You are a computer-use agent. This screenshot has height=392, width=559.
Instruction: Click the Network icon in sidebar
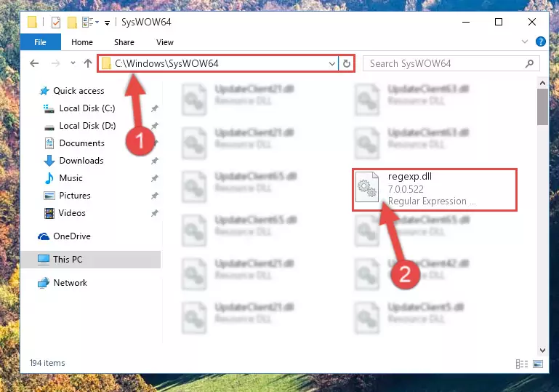pos(44,283)
